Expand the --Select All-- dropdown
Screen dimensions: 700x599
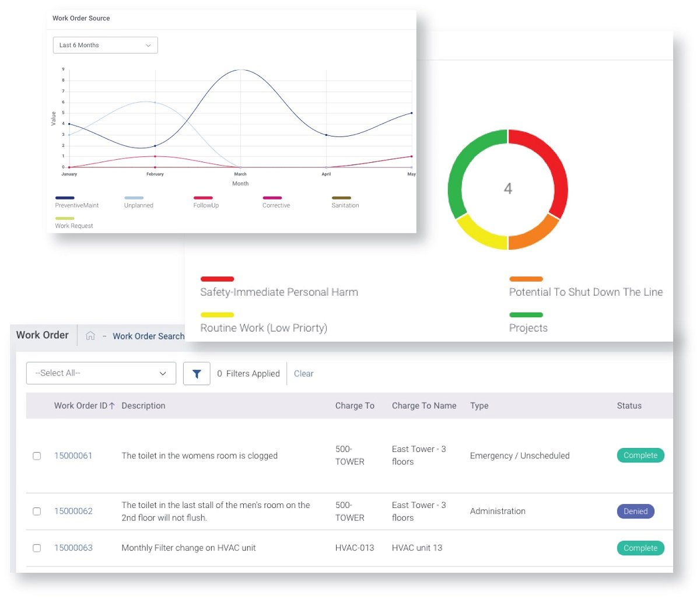pos(101,373)
